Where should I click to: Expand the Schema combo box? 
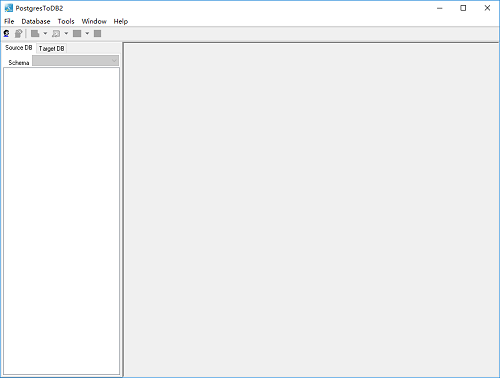pyautogui.click(x=75, y=61)
